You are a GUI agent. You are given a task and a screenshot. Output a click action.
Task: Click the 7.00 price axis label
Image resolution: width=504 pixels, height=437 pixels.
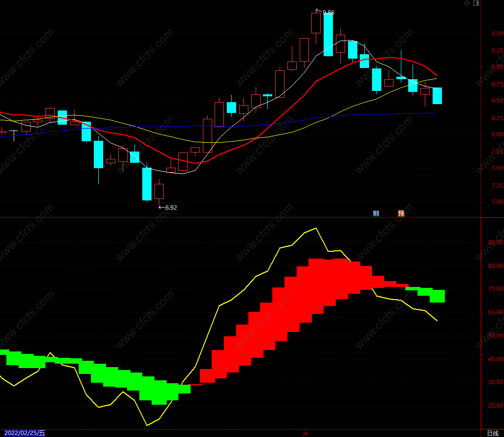pyautogui.click(x=497, y=202)
